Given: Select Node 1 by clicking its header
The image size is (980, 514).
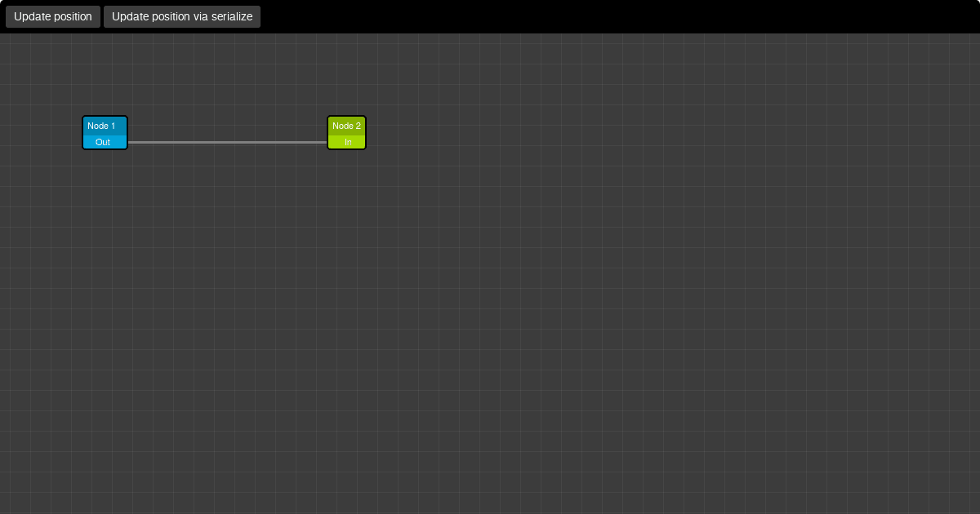Looking at the screenshot, I should coord(104,126).
